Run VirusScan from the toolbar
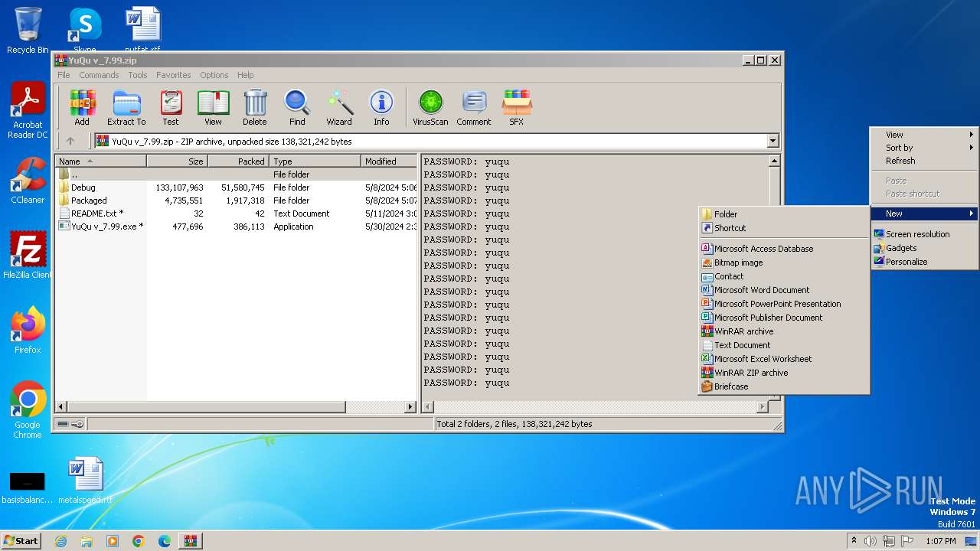This screenshot has height=551, width=980. click(430, 107)
